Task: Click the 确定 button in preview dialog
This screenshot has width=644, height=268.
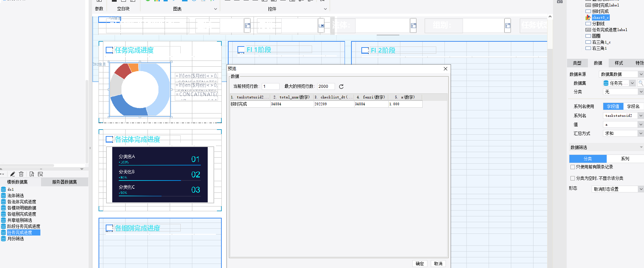Action: coord(420,264)
